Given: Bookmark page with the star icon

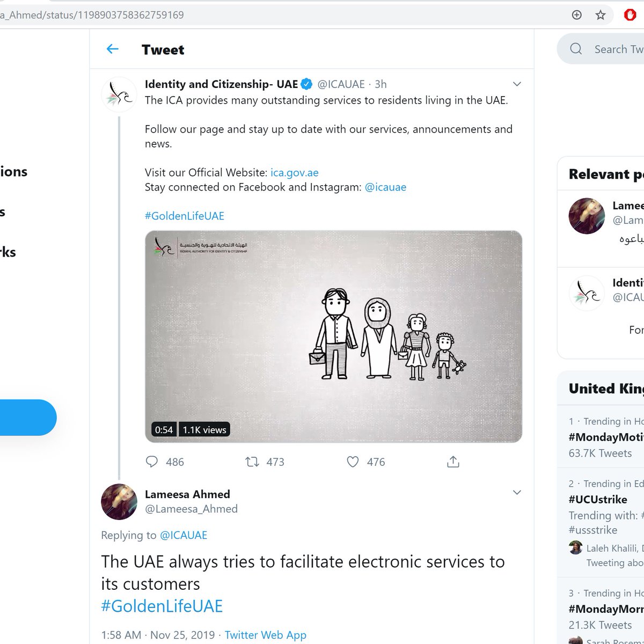Looking at the screenshot, I should coord(601,15).
